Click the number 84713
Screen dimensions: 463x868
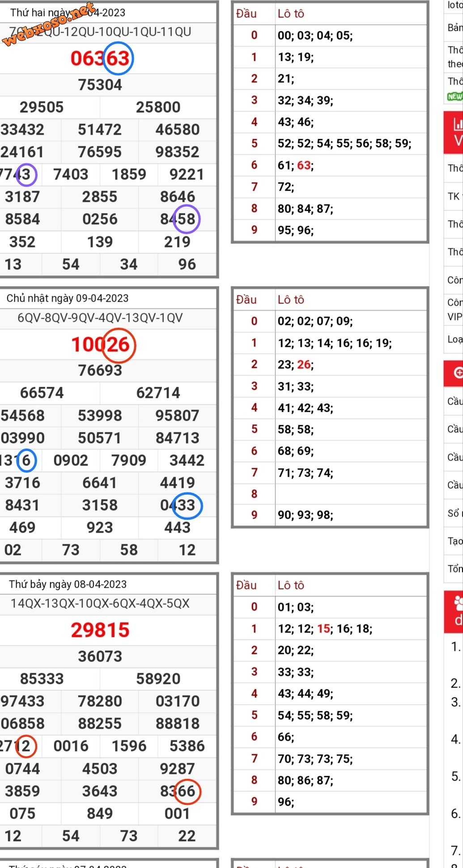(x=178, y=438)
